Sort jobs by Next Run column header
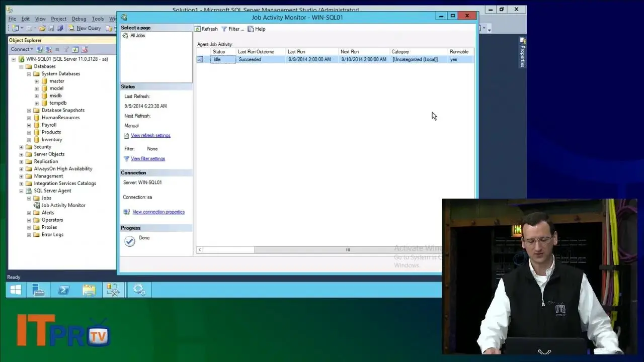 click(x=364, y=52)
